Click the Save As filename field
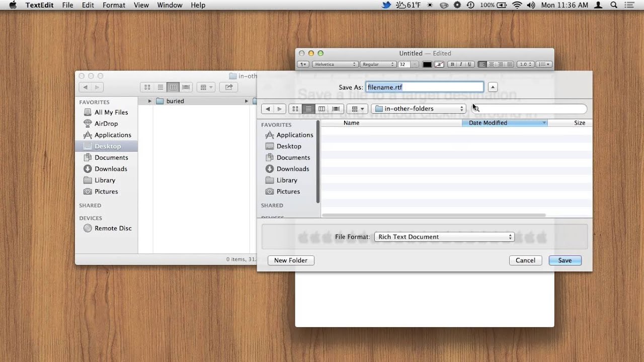This screenshot has height=362, width=644. [425, 87]
